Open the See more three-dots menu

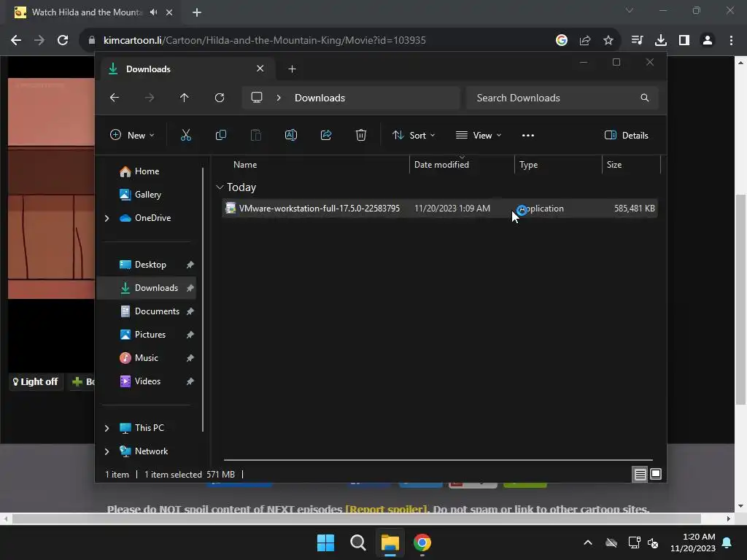(528, 135)
